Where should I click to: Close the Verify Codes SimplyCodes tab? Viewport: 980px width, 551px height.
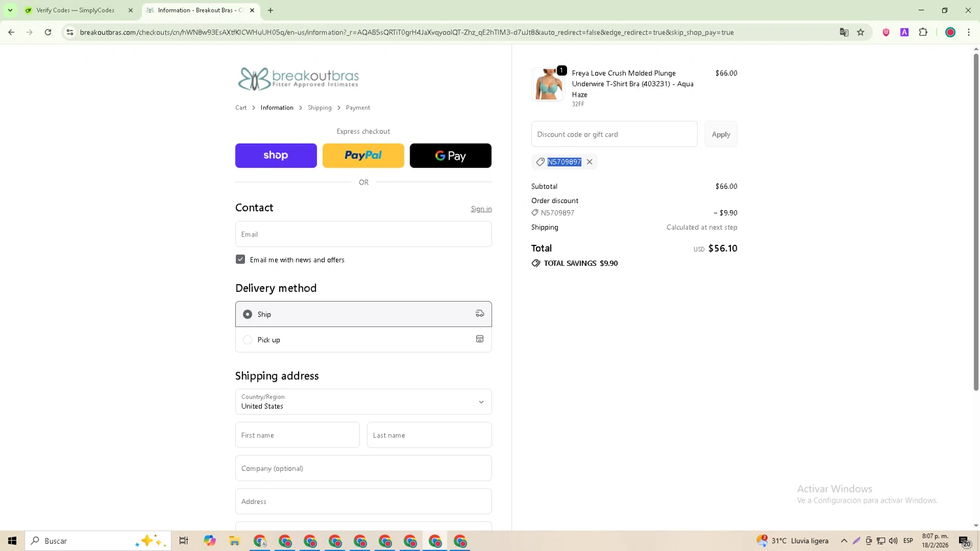130,10
